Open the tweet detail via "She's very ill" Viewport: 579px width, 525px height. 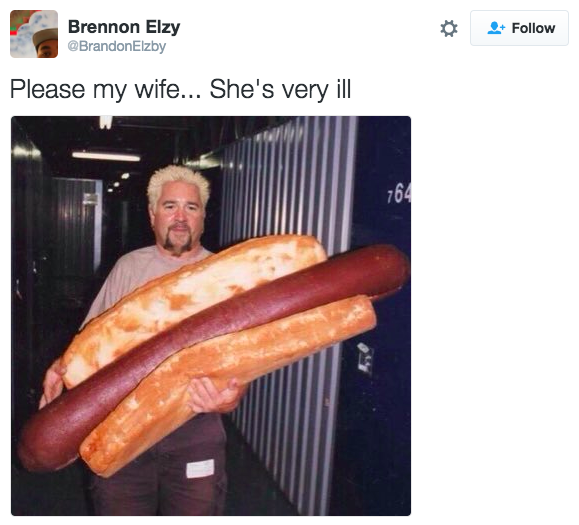280,89
